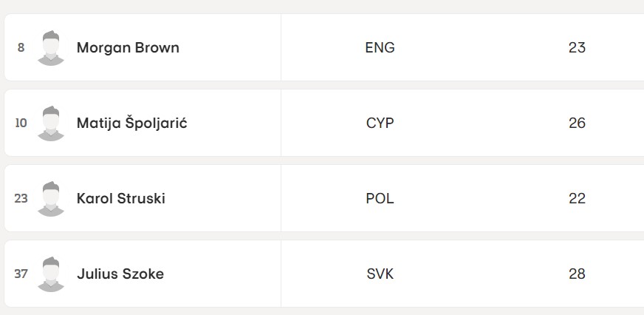Open Morgan Brown's player profile
Viewport: 644px width, 315px height.
tap(128, 48)
